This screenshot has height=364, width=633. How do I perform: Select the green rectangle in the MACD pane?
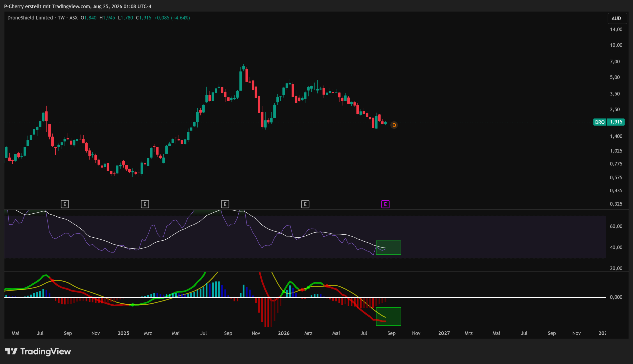pyautogui.click(x=389, y=317)
